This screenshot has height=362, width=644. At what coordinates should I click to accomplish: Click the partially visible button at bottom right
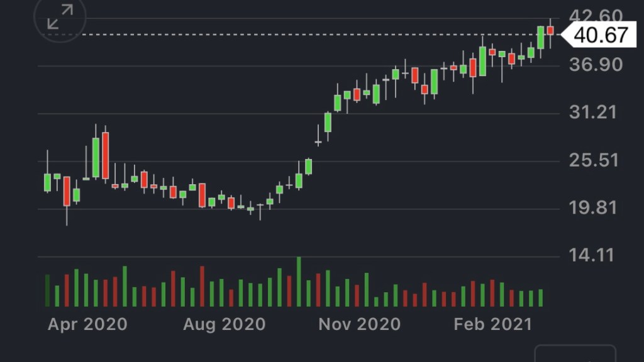[575, 353]
